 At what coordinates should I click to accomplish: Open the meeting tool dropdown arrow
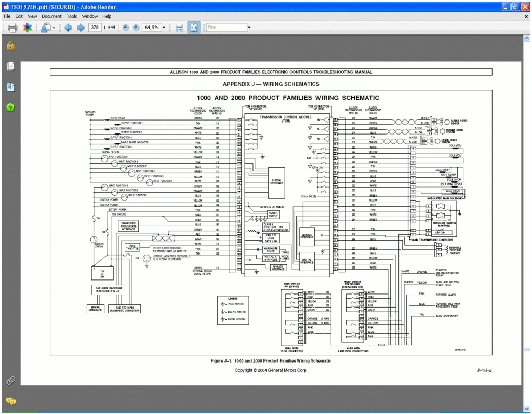click(x=54, y=28)
